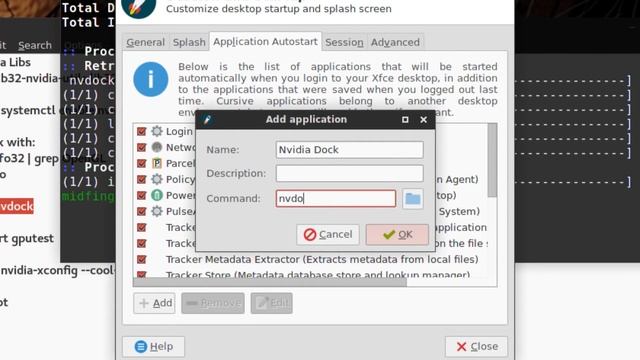Image resolution: width=640 pixels, height=360 pixels.
Task: Toggle the Parcellite autostart checkbox
Action: [142, 163]
